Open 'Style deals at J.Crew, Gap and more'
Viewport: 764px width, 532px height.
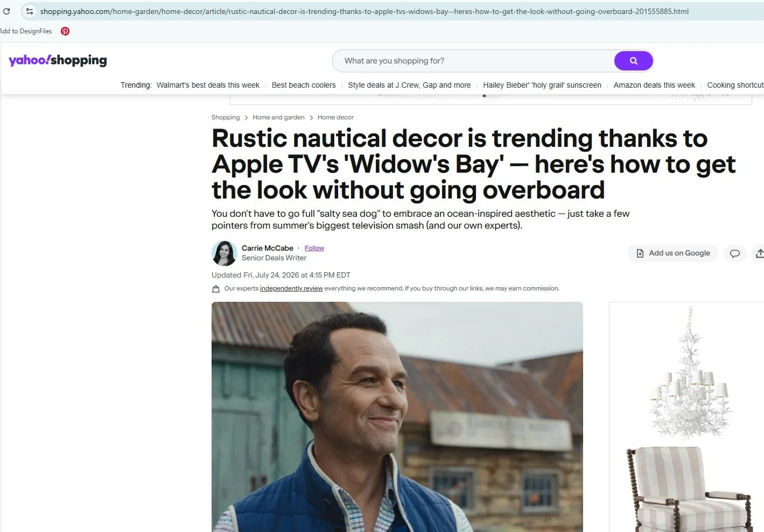click(x=409, y=85)
